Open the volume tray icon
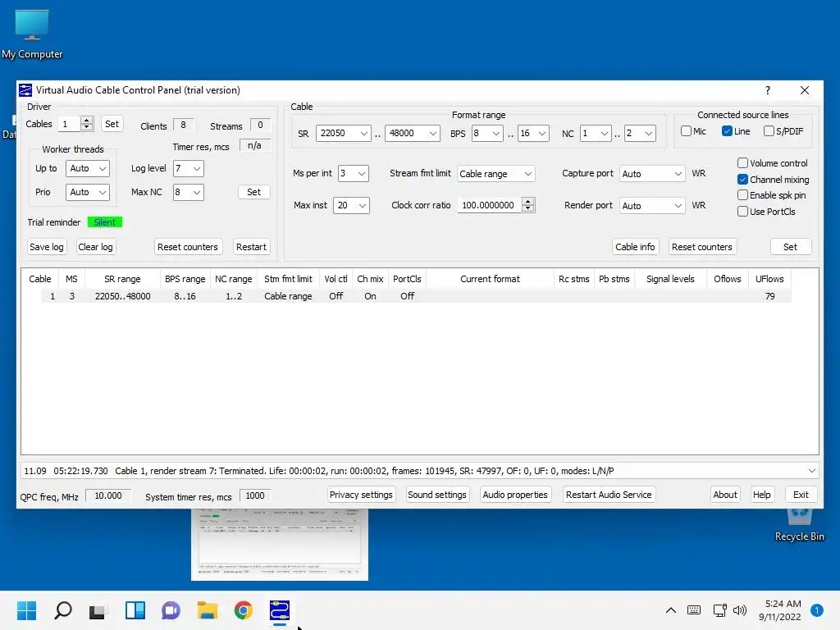The image size is (840, 630). point(740,610)
